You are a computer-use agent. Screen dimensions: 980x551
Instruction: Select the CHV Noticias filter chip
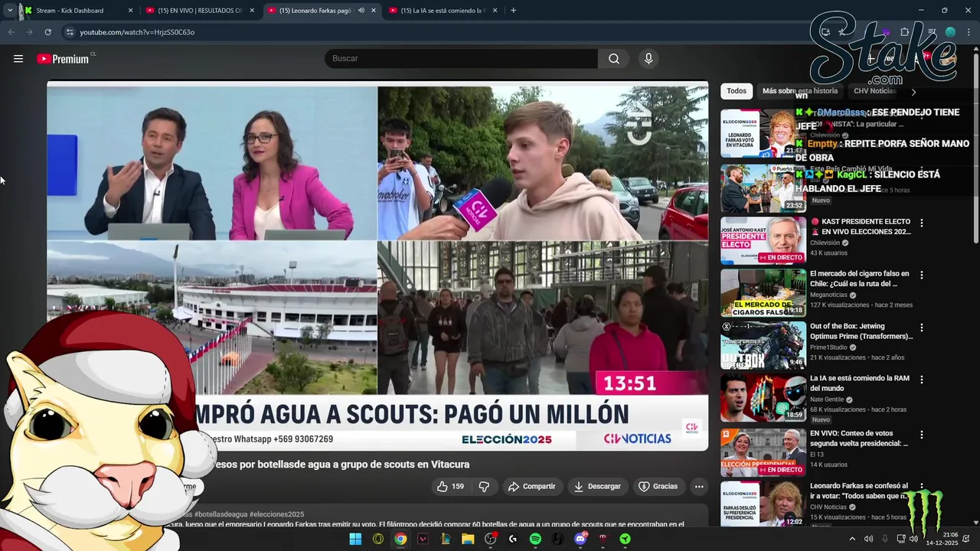coord(874,91)
